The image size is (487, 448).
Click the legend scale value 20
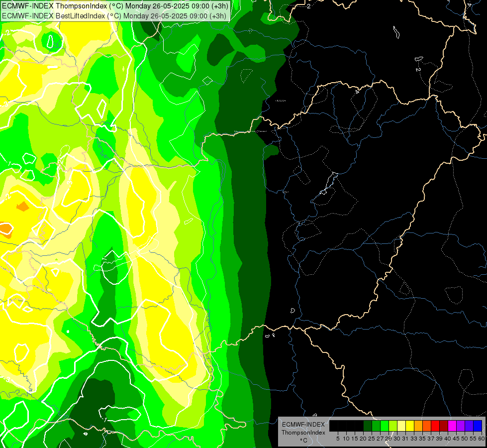pyautogui.click(x=363, y=439)
